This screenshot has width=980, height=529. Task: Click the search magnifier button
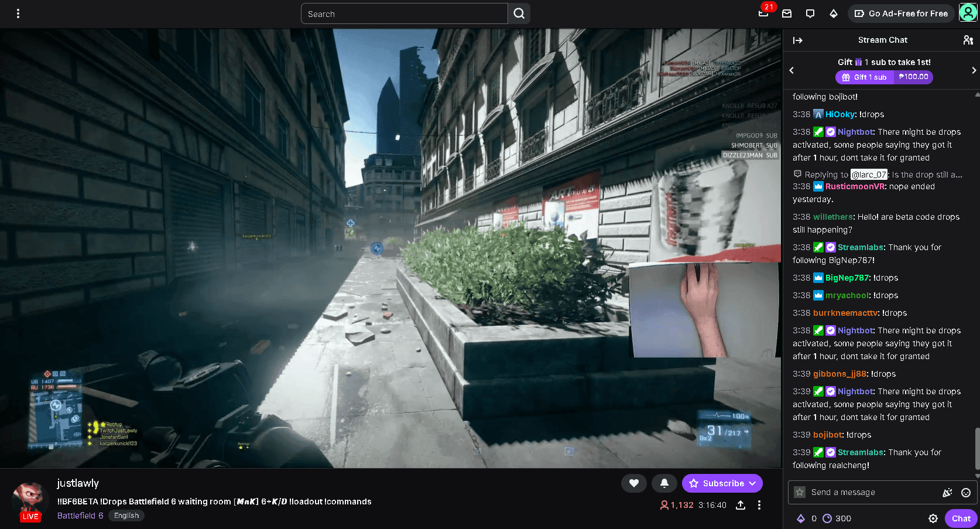pyautogui.click(x=519, y=13)
